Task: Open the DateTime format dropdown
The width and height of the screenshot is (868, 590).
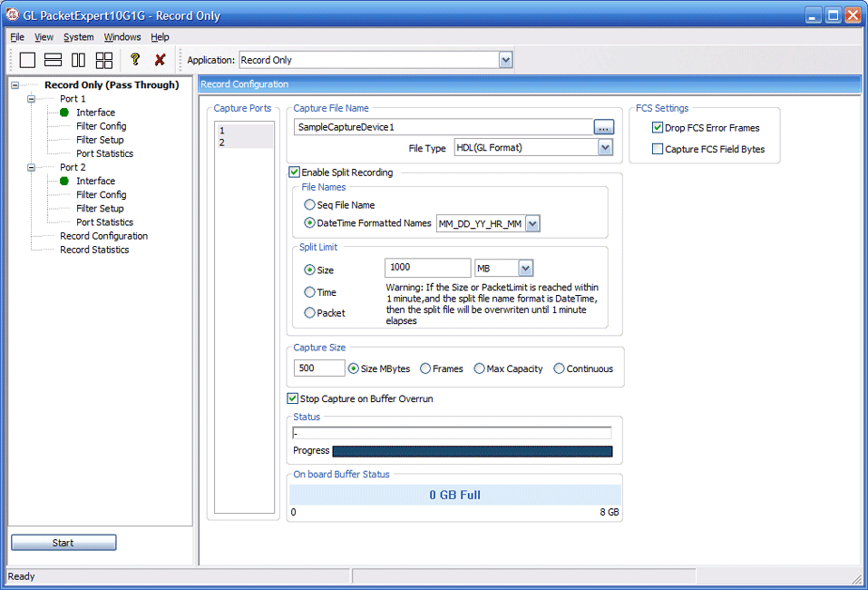Action: coord(532,224)
